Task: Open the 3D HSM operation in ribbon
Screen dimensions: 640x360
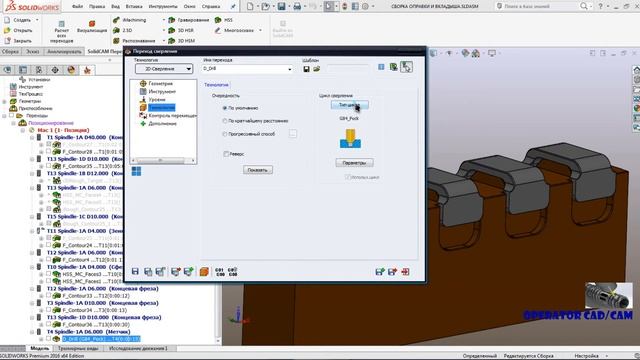Action: coord(182,41)
